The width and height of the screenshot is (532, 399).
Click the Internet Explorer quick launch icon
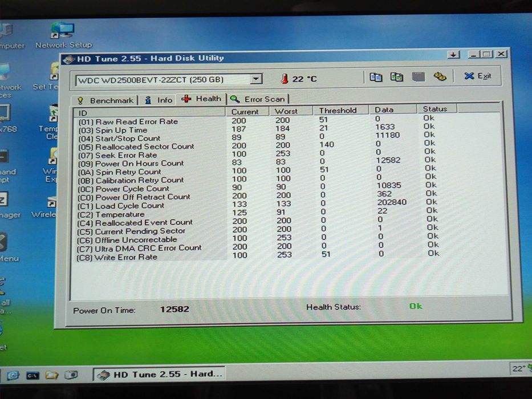click(x=13, y=375)
